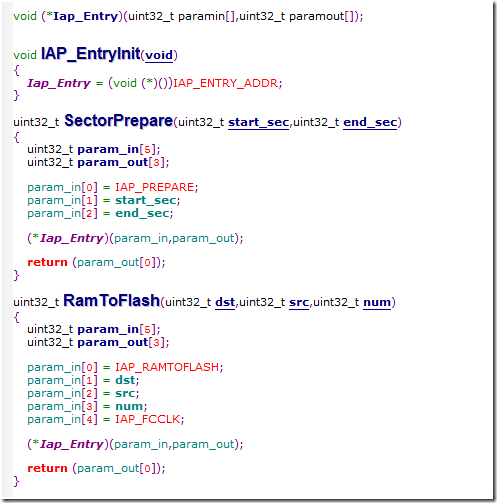Click return keyword in SectorPrepare

pos(47,262)
